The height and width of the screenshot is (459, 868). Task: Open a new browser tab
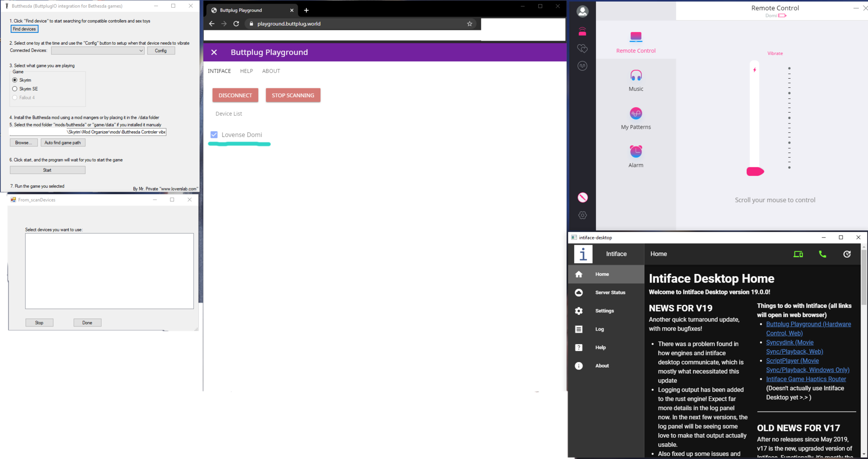click(x=306, y=10)
